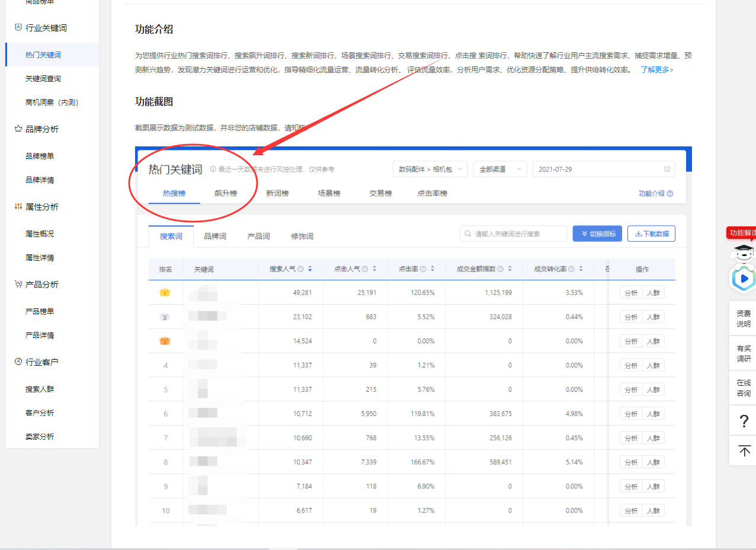Select the 产品词 sub-tab
756x550 pixels.
(x=258, y=236)
